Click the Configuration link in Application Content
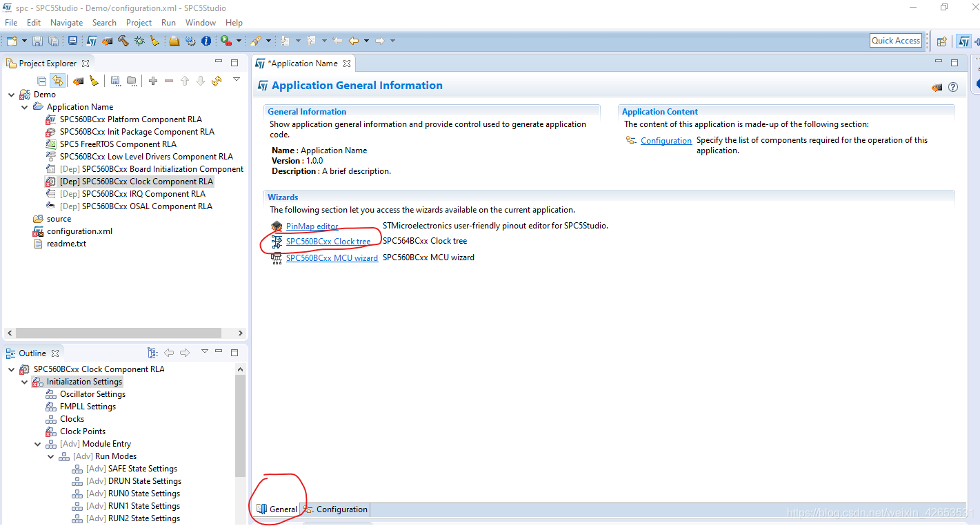 coord(666,141)
